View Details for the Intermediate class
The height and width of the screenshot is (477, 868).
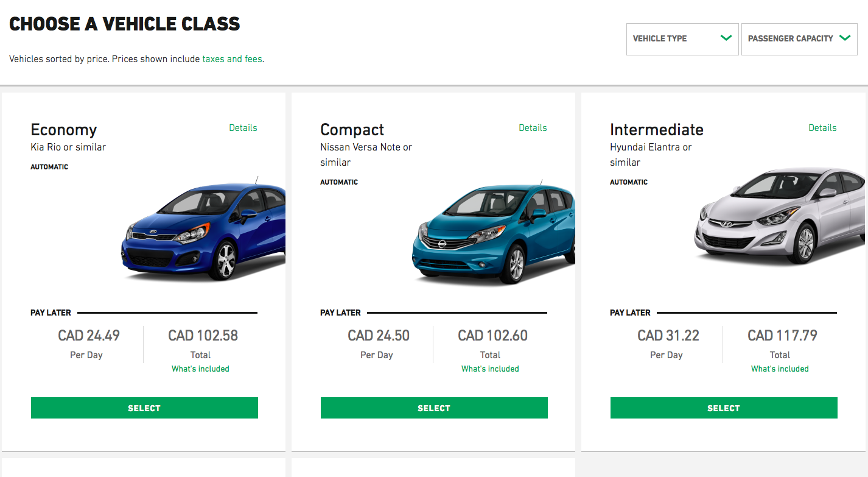[x=822, y=128]
